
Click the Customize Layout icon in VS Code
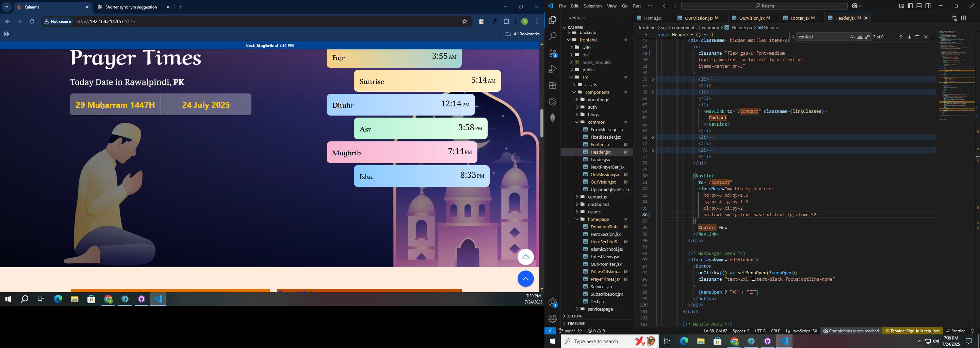[x=901, y=6]
